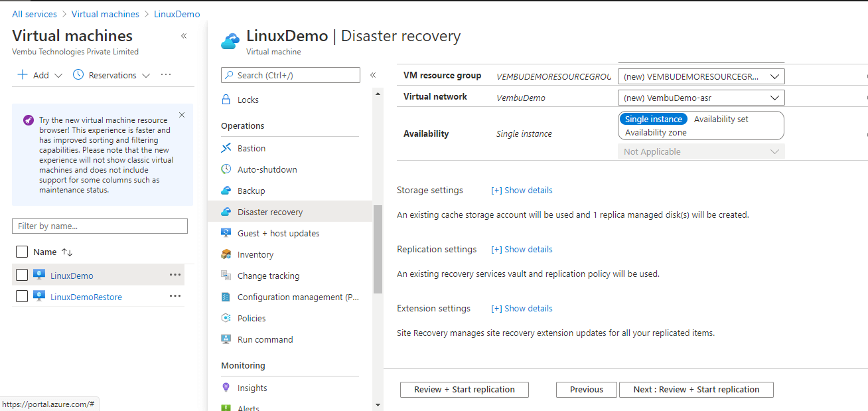The image size is (868, 411).
Task: Click the Change tracking icon
Action: 226,276
